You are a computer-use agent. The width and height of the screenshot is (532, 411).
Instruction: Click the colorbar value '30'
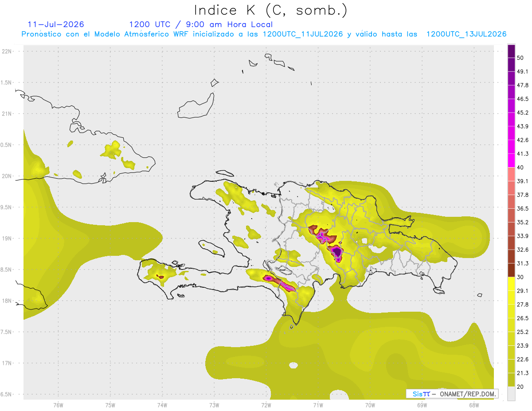coord(520,277)
